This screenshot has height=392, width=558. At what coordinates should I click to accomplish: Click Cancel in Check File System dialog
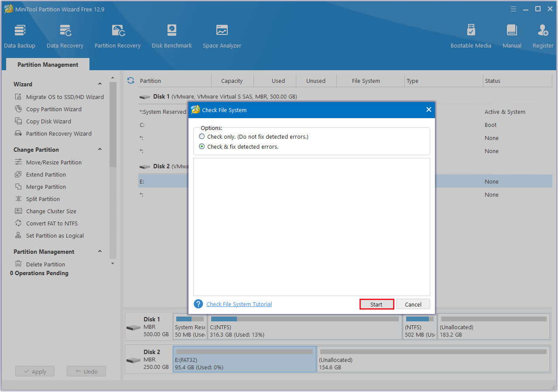tap(413, 304)
